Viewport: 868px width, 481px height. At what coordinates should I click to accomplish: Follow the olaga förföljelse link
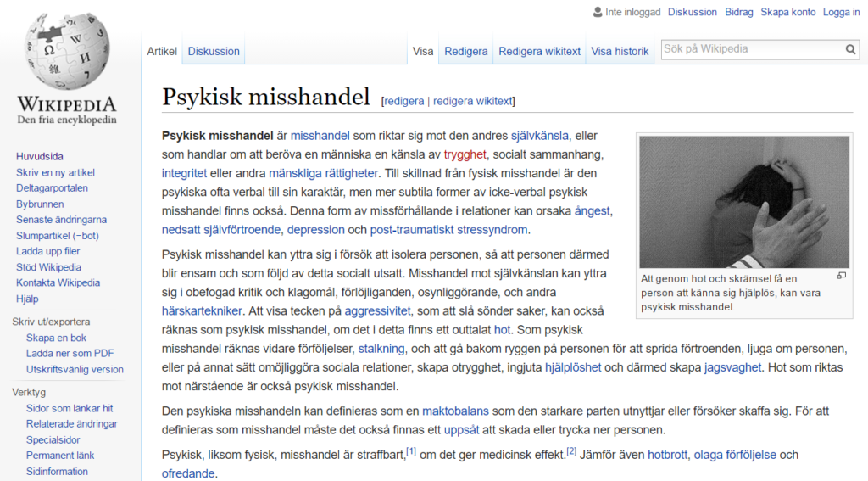(x=735, y=456)
